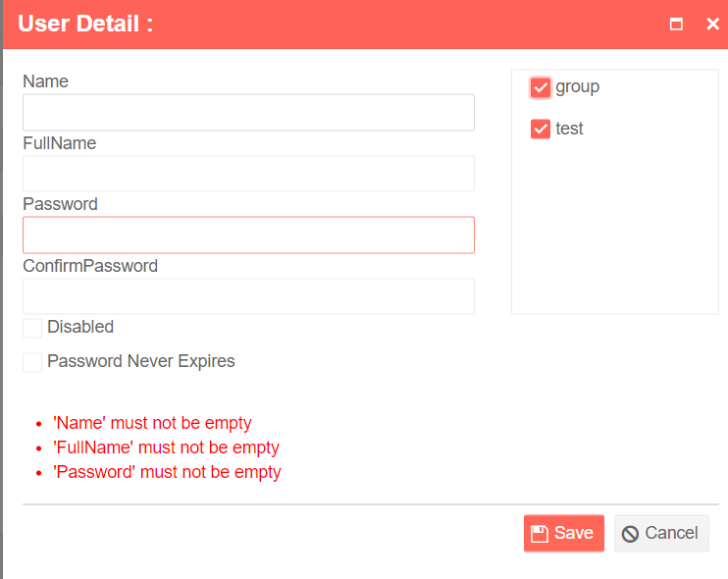728x579 pixels.
Task: Focus the FullName text field
Action: 248,174
